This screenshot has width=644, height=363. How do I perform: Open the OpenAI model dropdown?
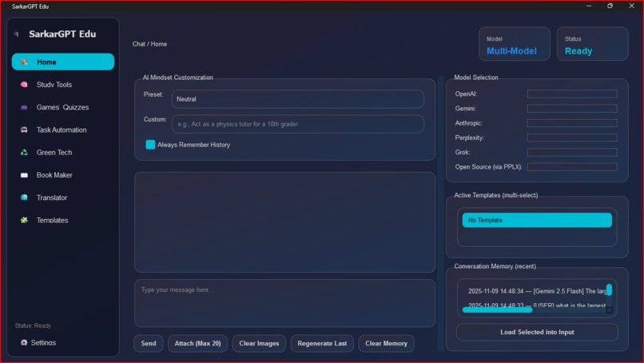[572, 94]
